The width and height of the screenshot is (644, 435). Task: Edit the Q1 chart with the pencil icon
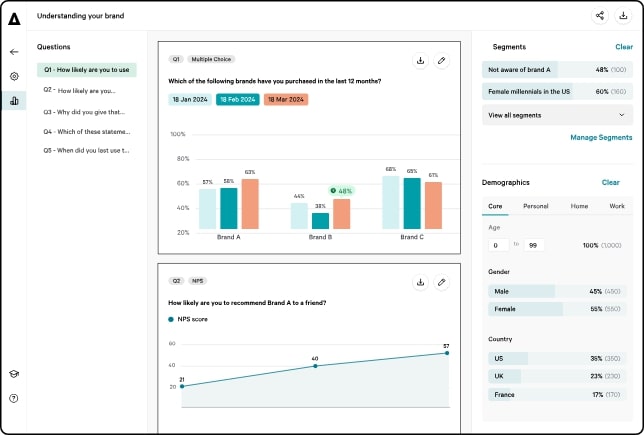click(x=442, y=61)
